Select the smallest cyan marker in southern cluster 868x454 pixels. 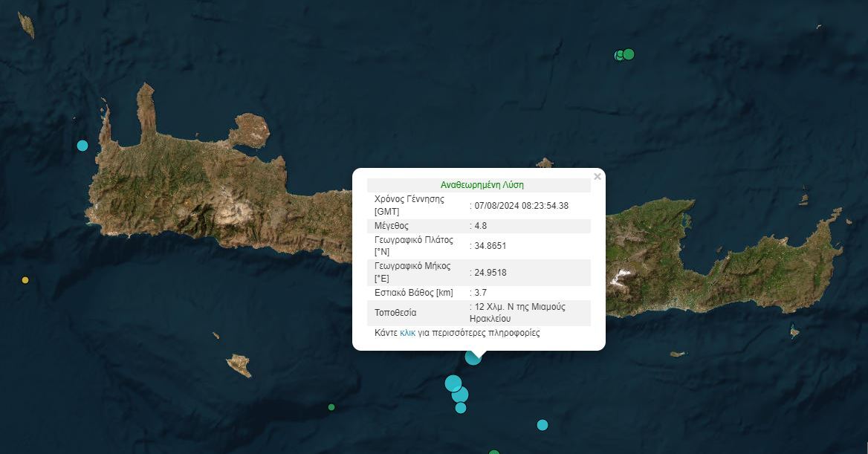pyautogui.click(x=461, y=408)
